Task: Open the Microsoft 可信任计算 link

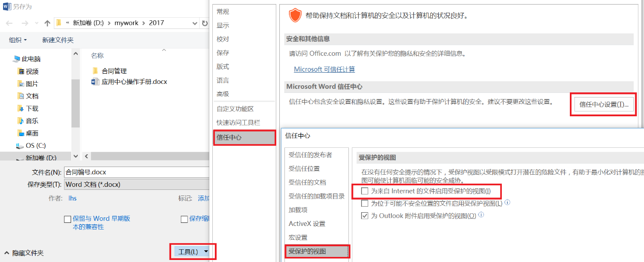Action: pos(325,69)
